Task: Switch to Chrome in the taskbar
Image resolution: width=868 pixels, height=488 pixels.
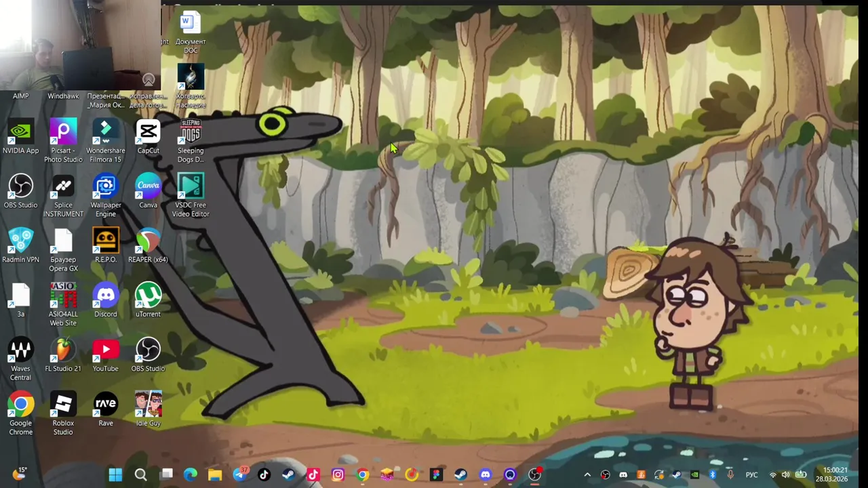Action: pyautogui.click(x=363, y=474)
